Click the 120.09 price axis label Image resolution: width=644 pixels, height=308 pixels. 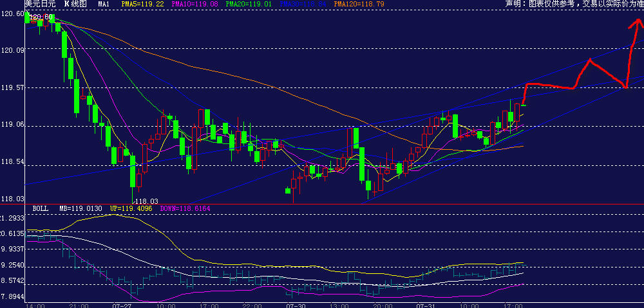(13, 50)
